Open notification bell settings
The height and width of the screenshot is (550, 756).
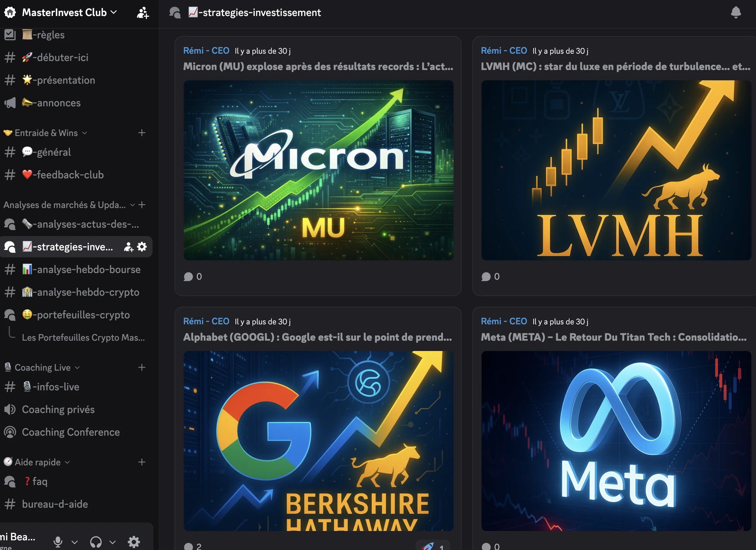click(x=736, y=13)
